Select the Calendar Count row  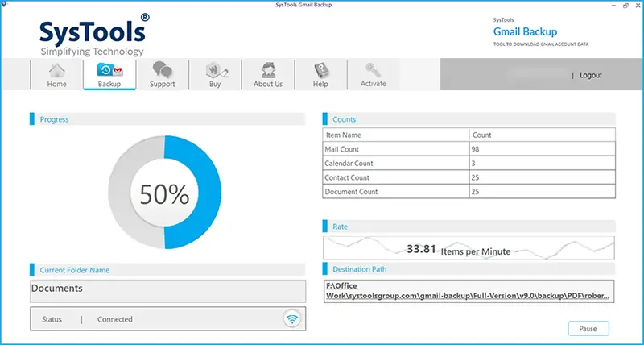point(469,164)
